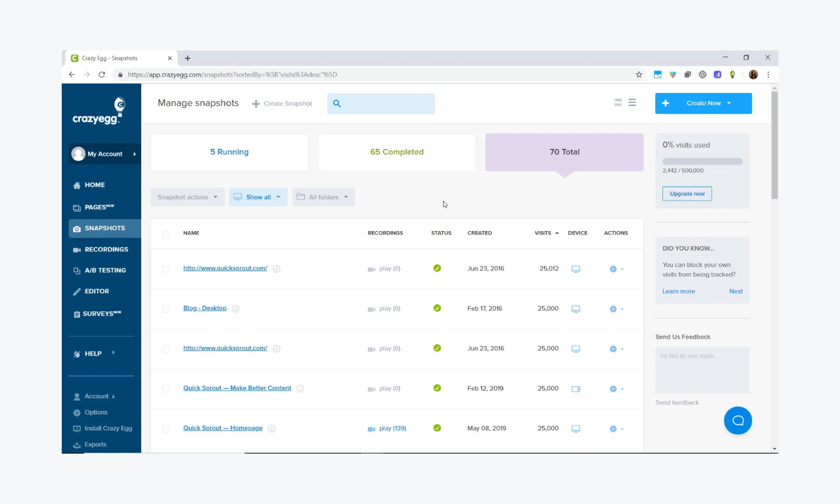Click Send feedback
Viewport: 840px width, 504px height.
click(x=677, y=403)
